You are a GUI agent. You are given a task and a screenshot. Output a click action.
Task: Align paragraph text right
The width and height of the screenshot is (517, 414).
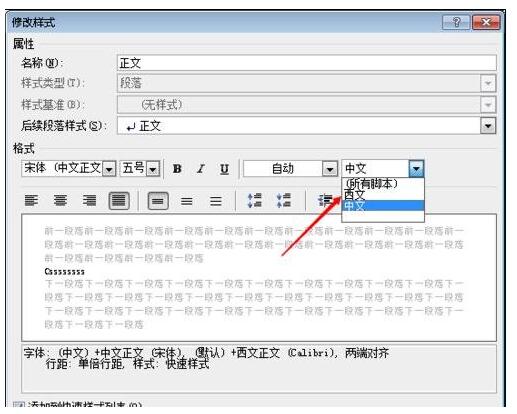[89, 201]
